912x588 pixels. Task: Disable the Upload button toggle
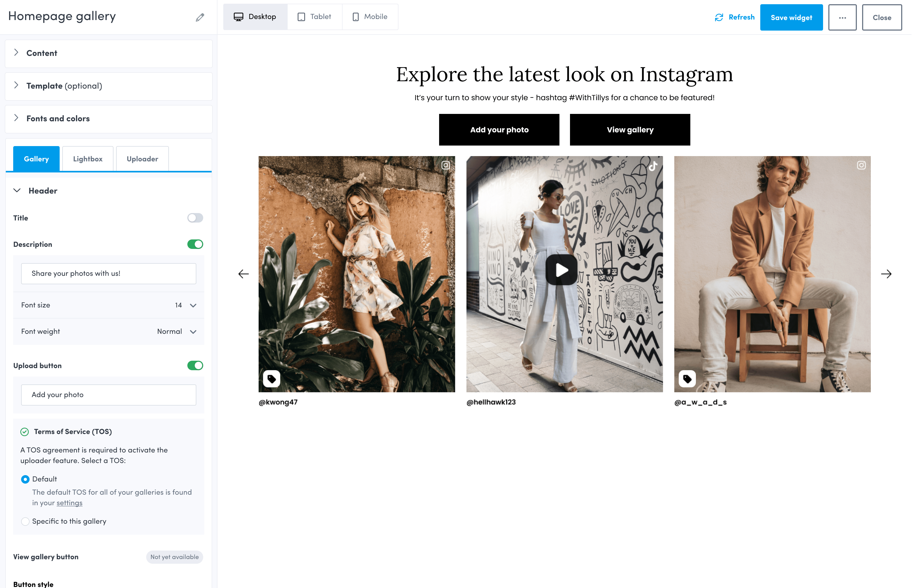coord(195,365)
